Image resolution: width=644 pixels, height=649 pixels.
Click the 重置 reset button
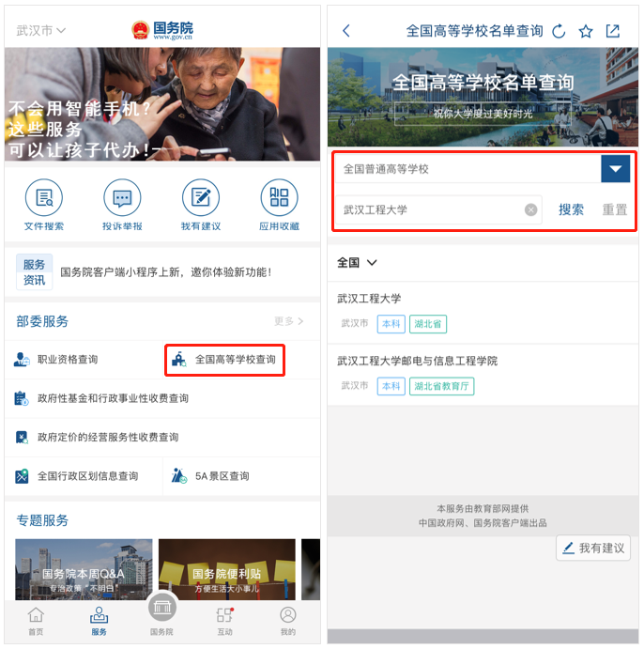click(615, 209)
